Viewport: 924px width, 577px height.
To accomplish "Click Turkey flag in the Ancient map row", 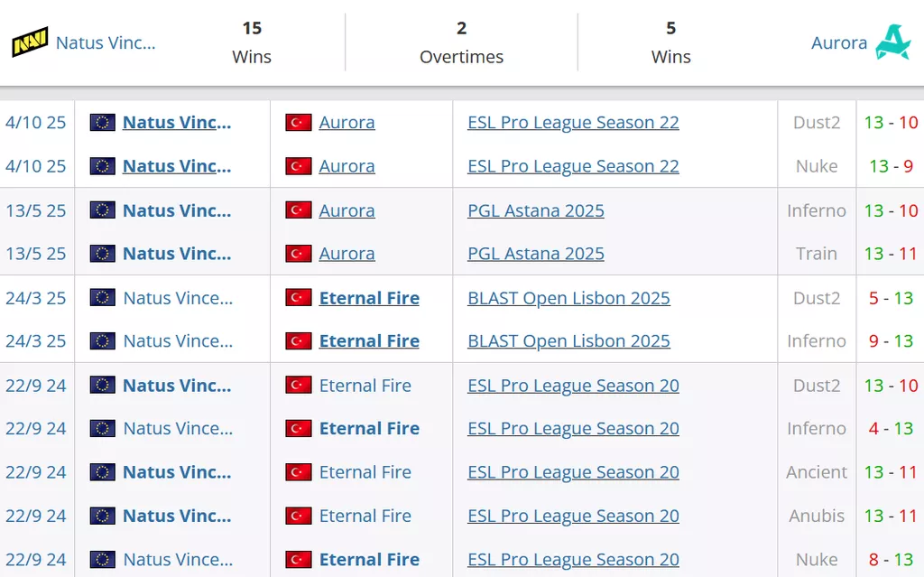I will pos(299,472).
